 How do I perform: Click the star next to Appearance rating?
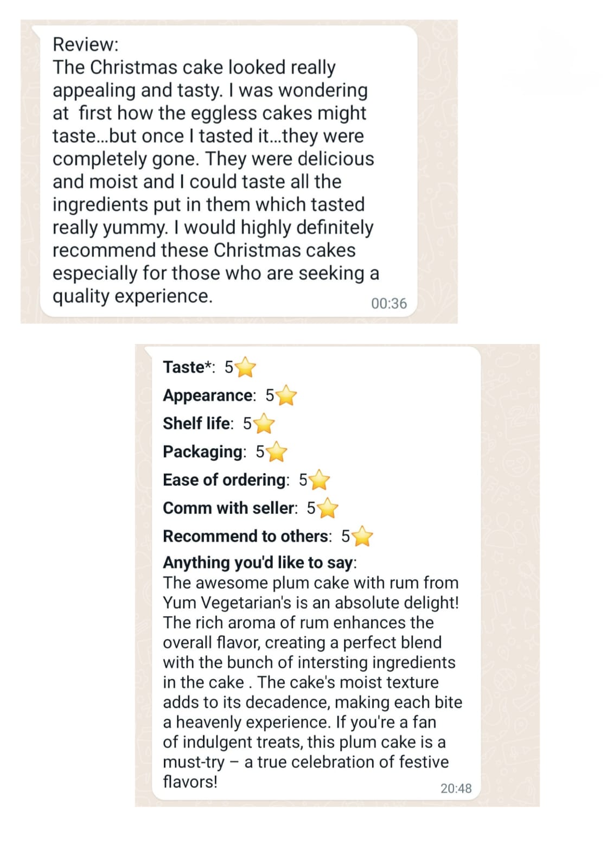coord(286,396)
